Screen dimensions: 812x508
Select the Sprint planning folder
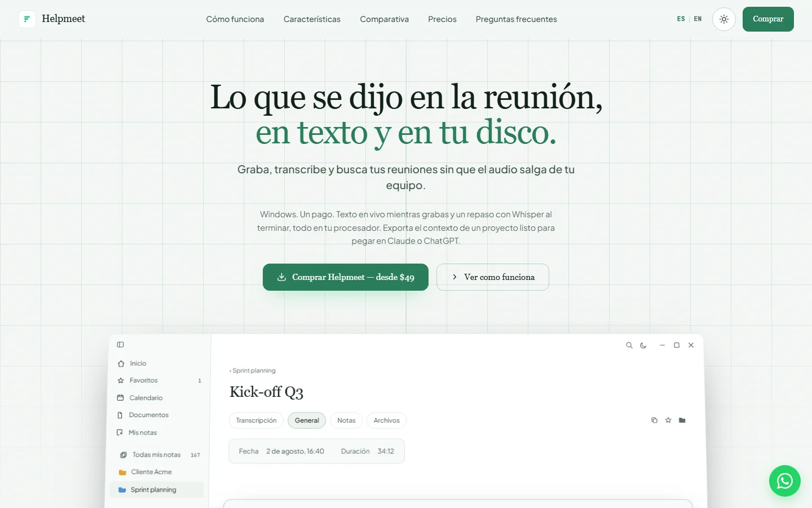(157, 490)
